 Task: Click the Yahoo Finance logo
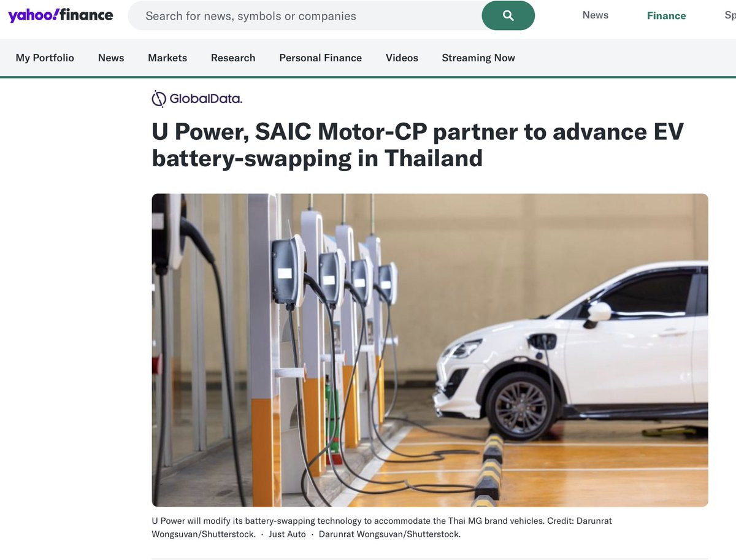(x=60, y=15)
